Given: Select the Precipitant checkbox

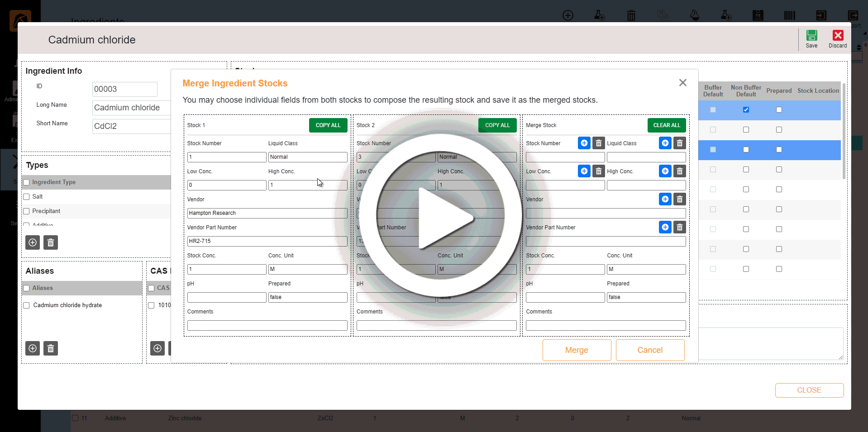Looking at the screenshot, I should 27,211.
